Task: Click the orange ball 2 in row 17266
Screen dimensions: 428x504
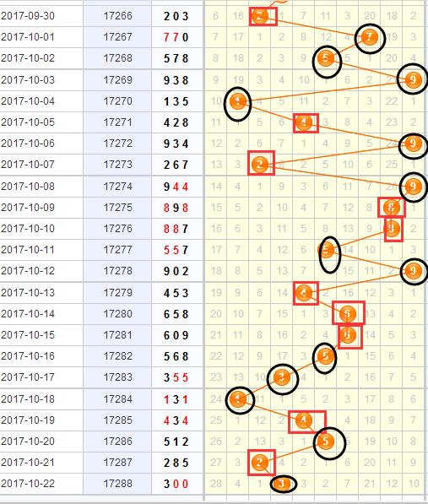Action: [x=260, y=16]
